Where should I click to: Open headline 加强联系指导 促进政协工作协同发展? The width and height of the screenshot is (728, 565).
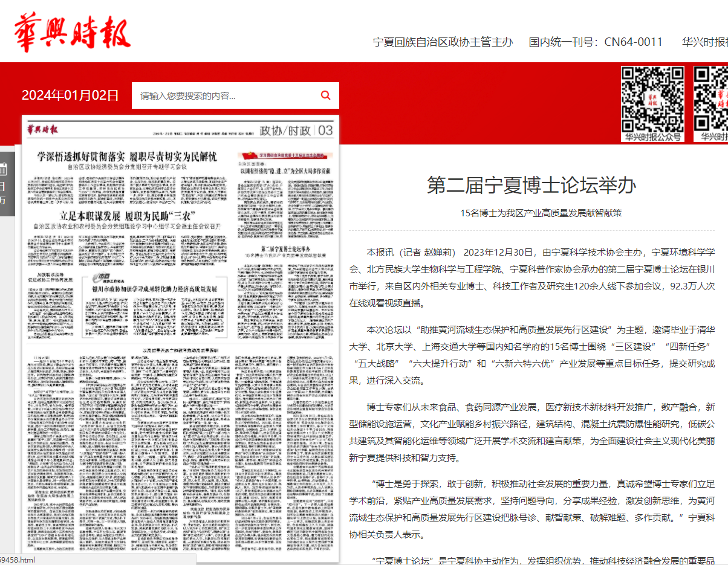pyautogui.click(x=50, y=276)
